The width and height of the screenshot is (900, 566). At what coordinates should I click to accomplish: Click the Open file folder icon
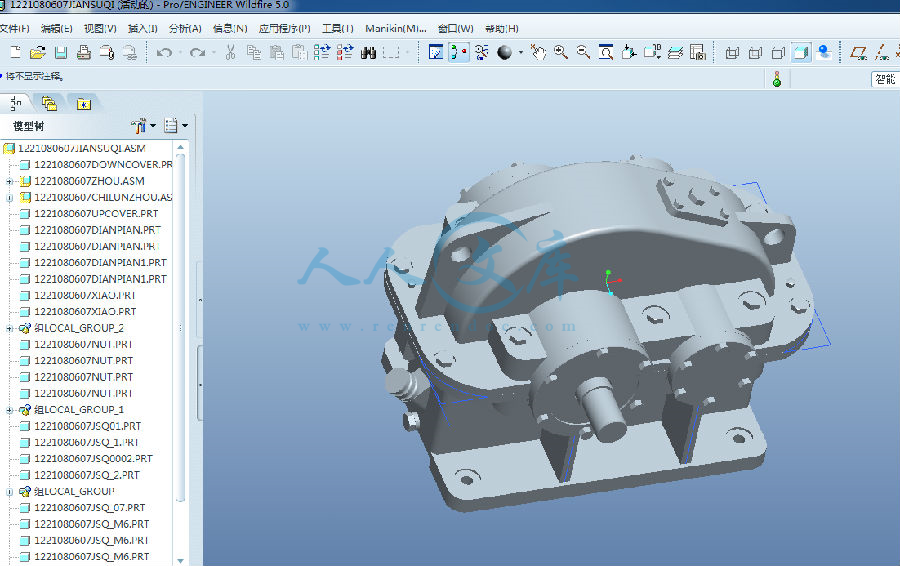[37, 52]
